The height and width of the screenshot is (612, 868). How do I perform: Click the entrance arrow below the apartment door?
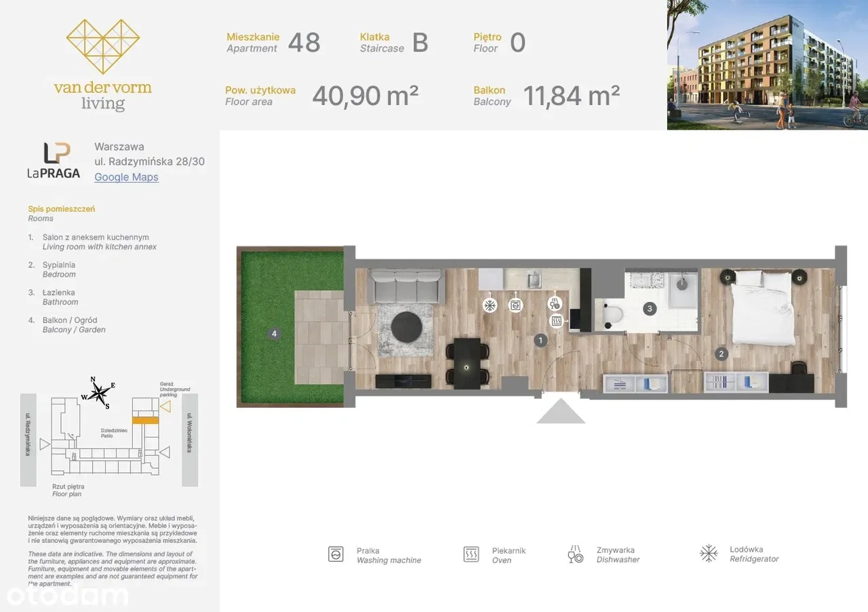561,411
